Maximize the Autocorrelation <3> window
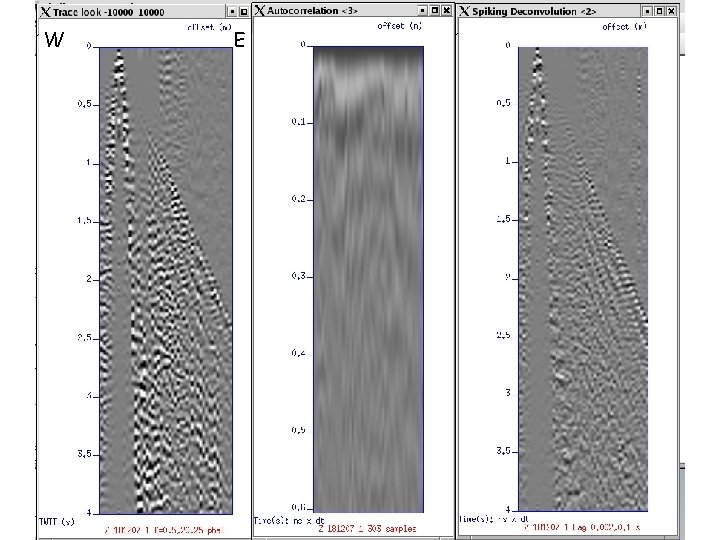 pos(435,11)
